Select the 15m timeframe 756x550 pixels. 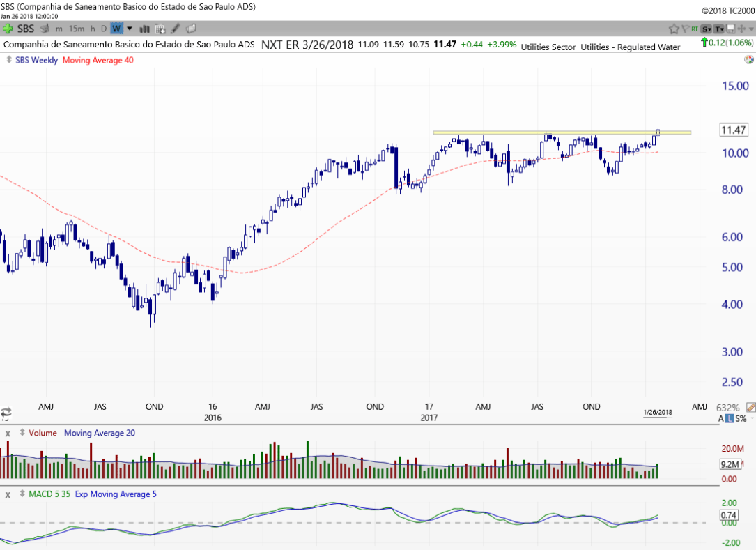[x=77, y=29]
